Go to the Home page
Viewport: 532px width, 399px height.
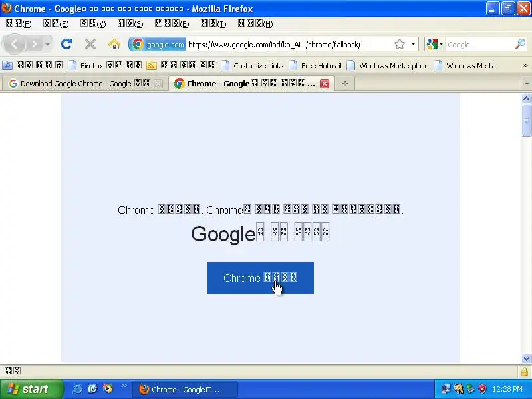tap(114, 44)
